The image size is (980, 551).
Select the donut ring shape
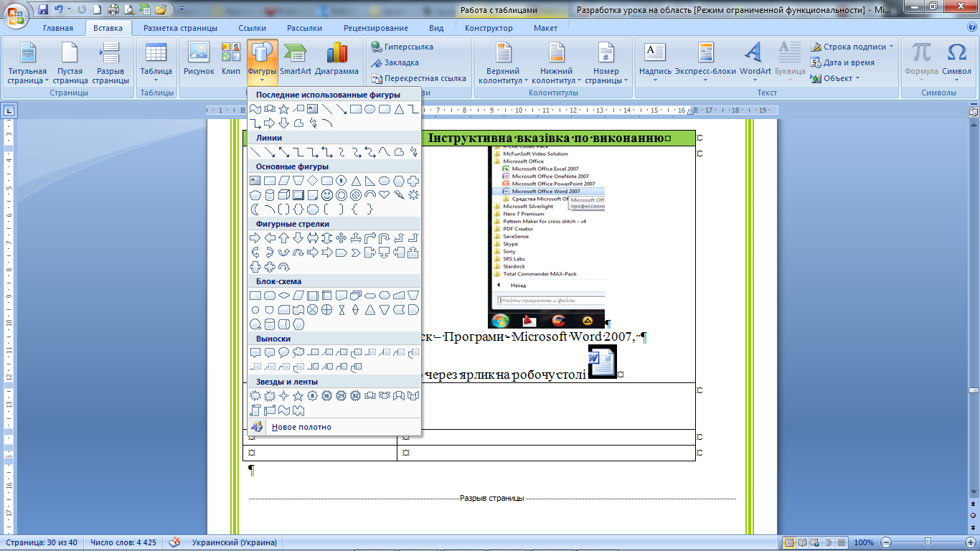(x=341, y=195)
